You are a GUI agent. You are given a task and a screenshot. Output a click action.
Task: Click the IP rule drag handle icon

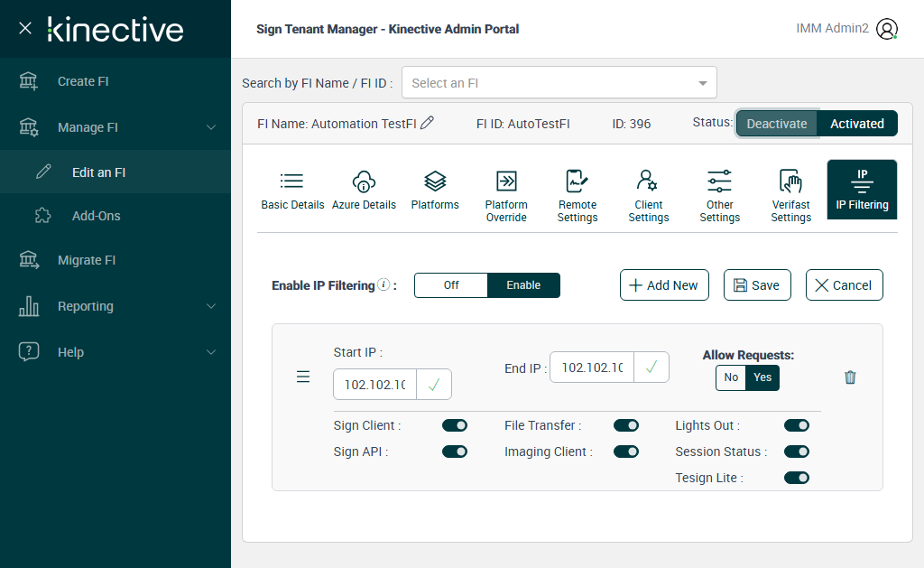pos(303,377)
